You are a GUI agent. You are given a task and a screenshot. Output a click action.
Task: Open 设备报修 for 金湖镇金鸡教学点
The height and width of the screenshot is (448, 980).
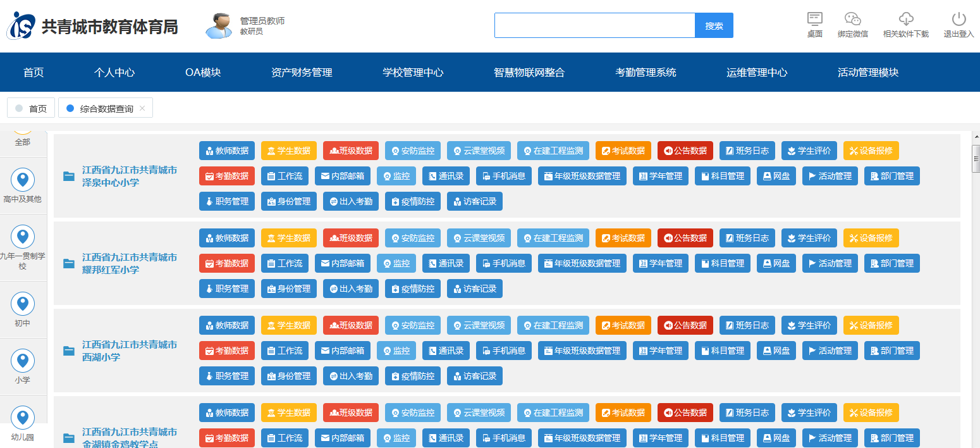click(x=871, y=413)
